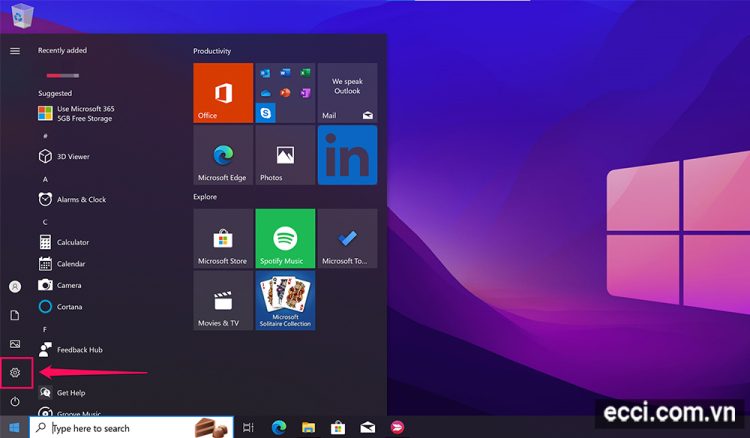Image resolution: width=750 pixels, height=438 pixels.
Task: Click the letter F list header
Action: click(x=45, y=329)
